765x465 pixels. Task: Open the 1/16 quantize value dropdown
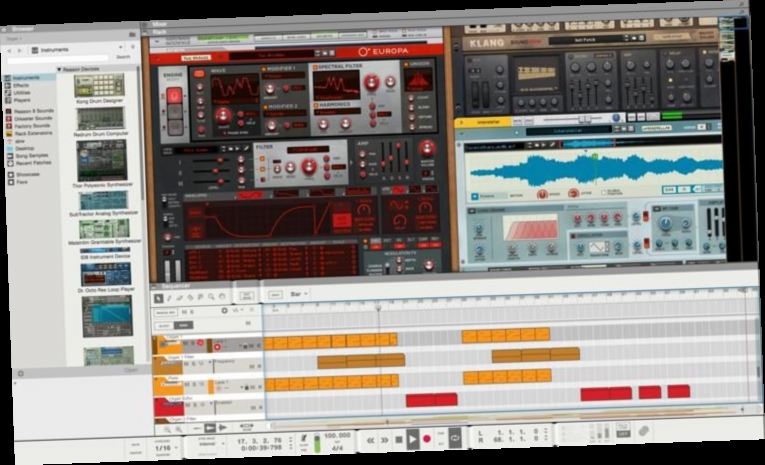166,448
